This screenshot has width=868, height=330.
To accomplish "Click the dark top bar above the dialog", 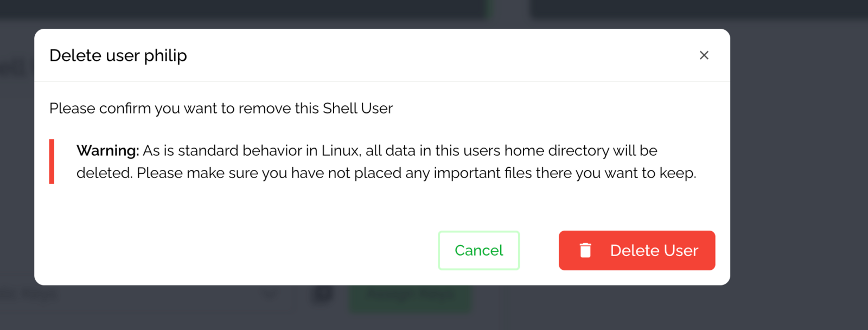I will pyautogui.click(x=434, y=9).
